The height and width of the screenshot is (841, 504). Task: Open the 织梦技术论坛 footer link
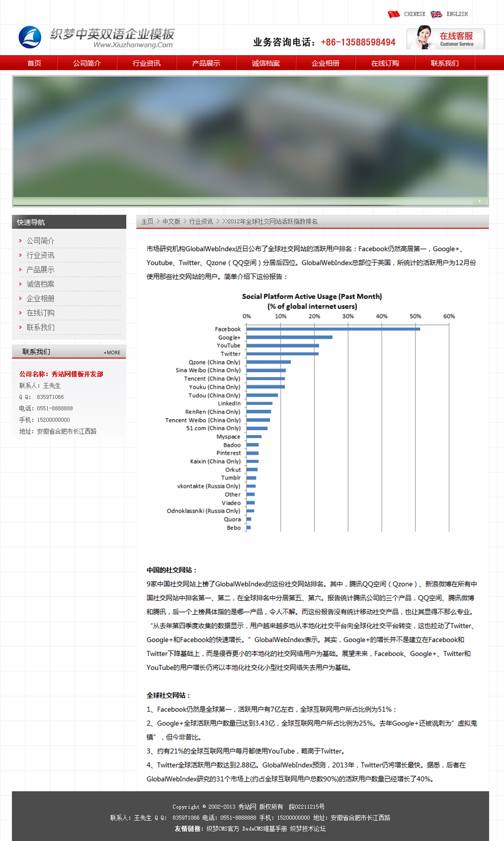pos(308,829)
